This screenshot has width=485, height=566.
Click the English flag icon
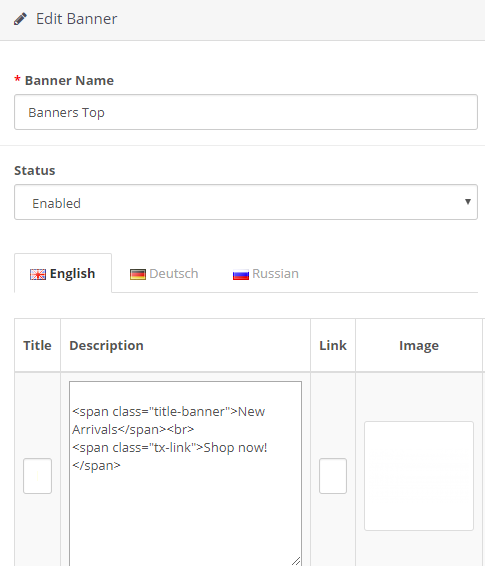[38, 274]
